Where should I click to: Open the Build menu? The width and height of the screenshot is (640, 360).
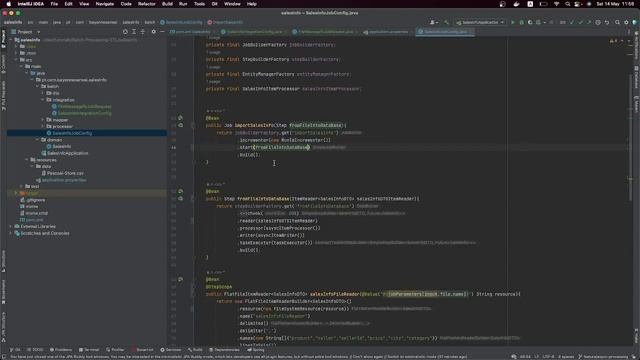point(167,4)
